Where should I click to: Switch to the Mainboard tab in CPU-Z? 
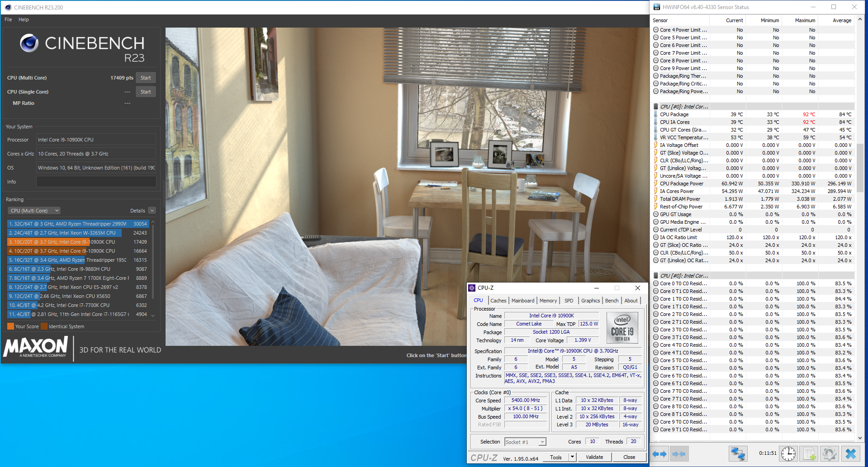click(523, 301)
